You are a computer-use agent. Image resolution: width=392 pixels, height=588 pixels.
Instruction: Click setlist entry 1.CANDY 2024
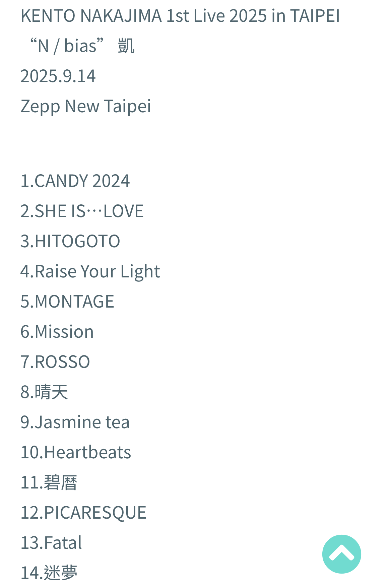pos(75,181)
